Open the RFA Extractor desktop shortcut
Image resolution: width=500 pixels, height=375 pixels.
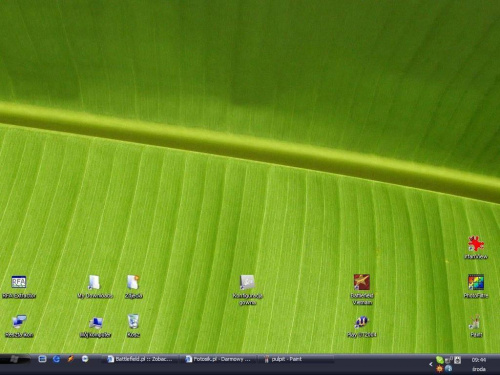pos(19,286)
